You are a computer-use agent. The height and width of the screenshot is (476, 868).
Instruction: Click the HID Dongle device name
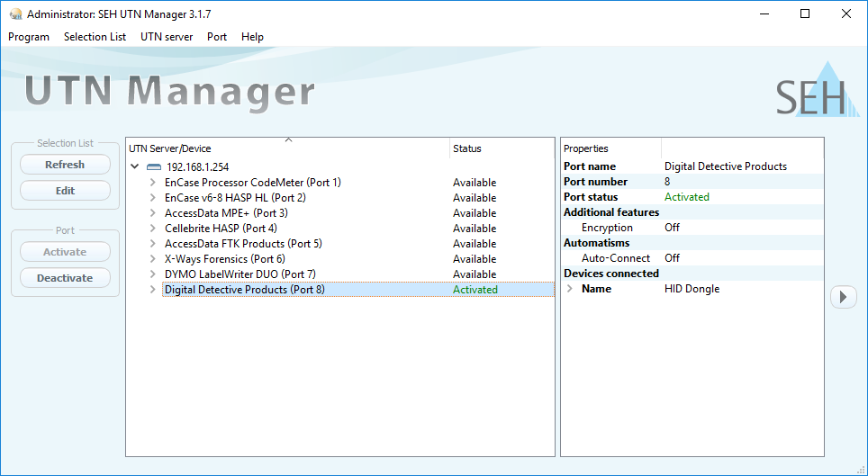[692, 289]
